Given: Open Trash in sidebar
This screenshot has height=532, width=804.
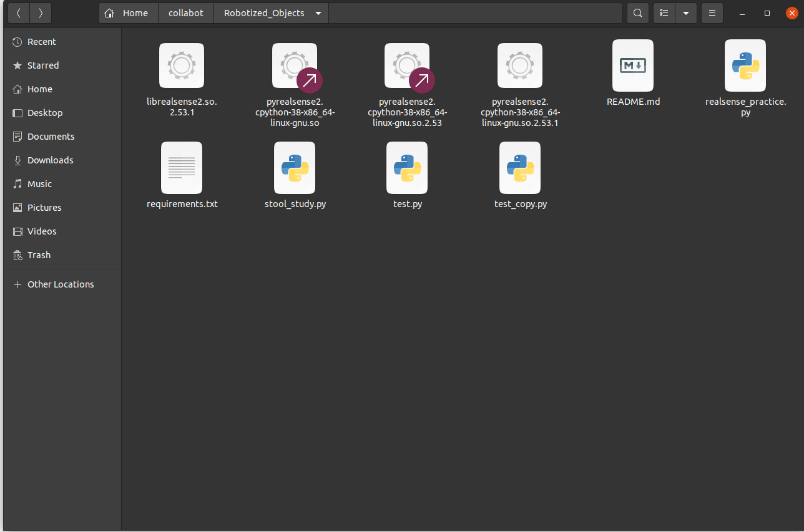Looking at the screenshot, I should point(62,255).
